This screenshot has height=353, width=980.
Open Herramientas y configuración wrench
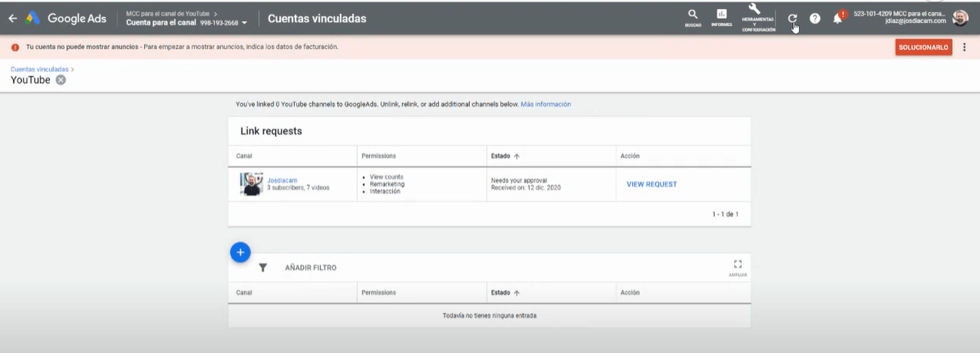754,11
